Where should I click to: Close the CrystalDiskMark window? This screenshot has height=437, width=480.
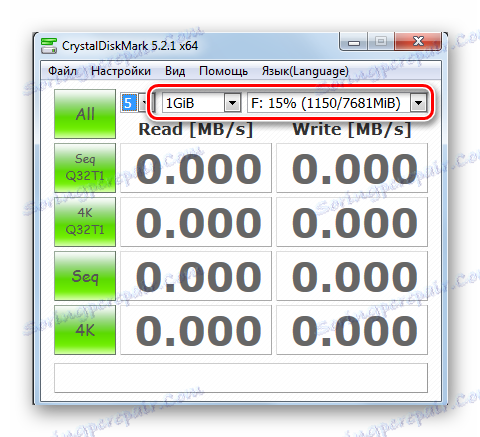pos(418,41)
